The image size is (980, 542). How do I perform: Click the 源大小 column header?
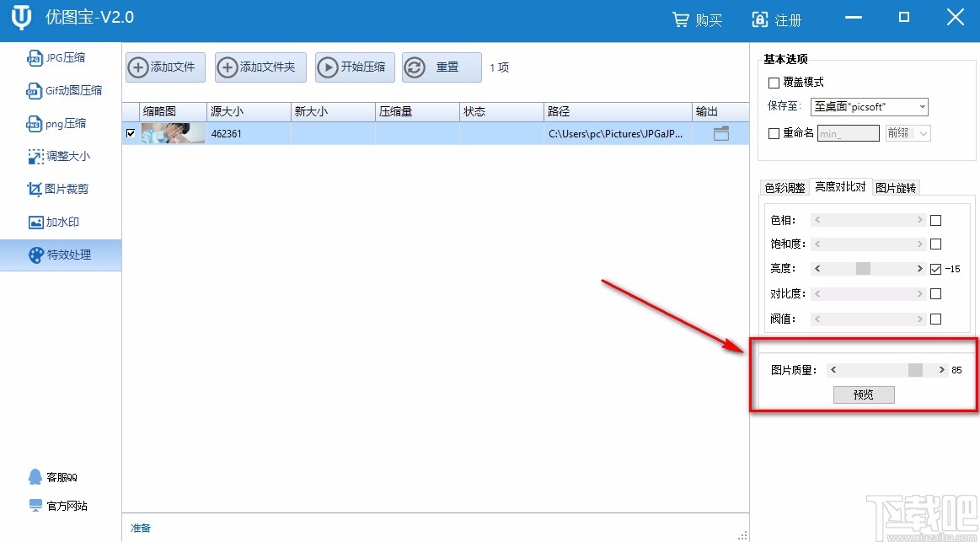click(249, 111)
